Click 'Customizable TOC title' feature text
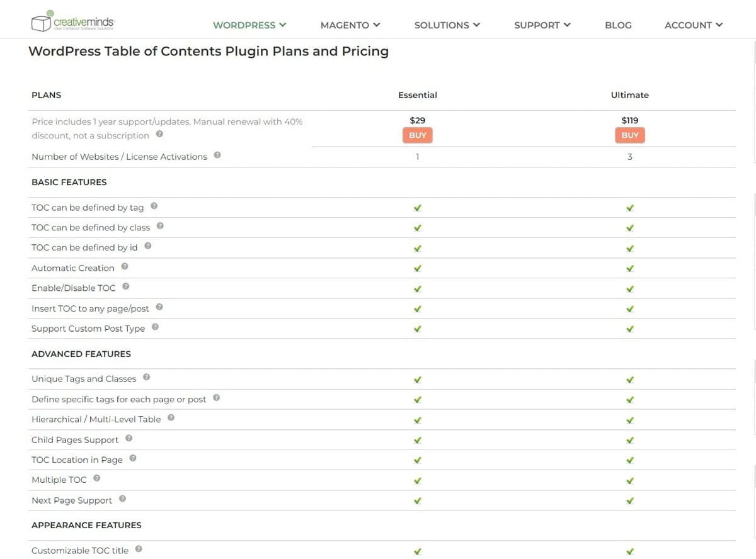 point(80,551)
